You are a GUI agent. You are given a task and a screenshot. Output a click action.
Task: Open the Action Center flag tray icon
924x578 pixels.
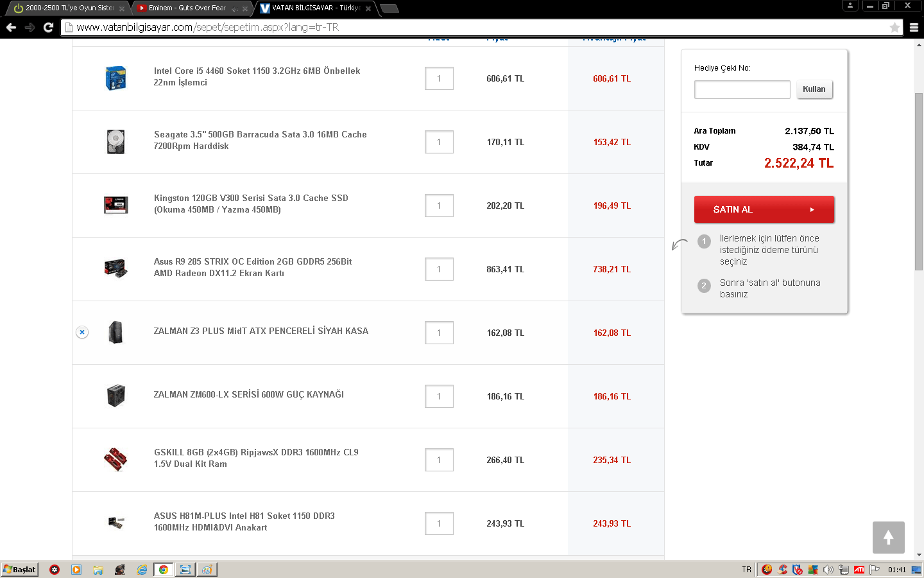875,570
